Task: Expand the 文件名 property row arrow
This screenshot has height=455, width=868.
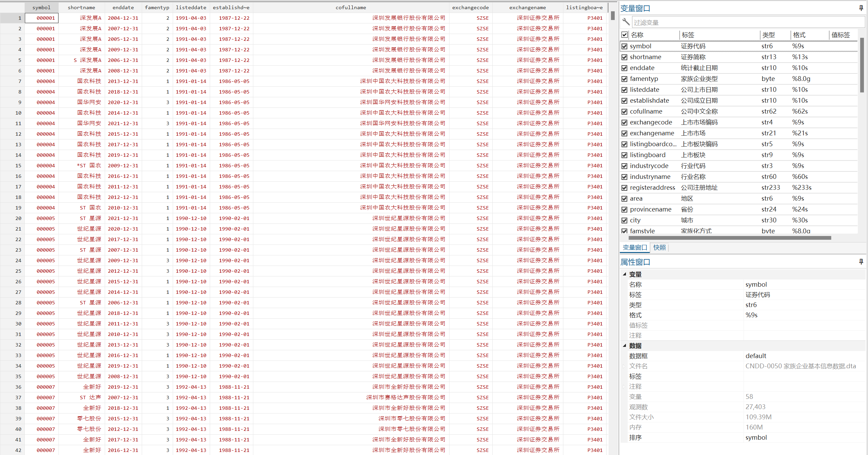Action: pos(624,366)
